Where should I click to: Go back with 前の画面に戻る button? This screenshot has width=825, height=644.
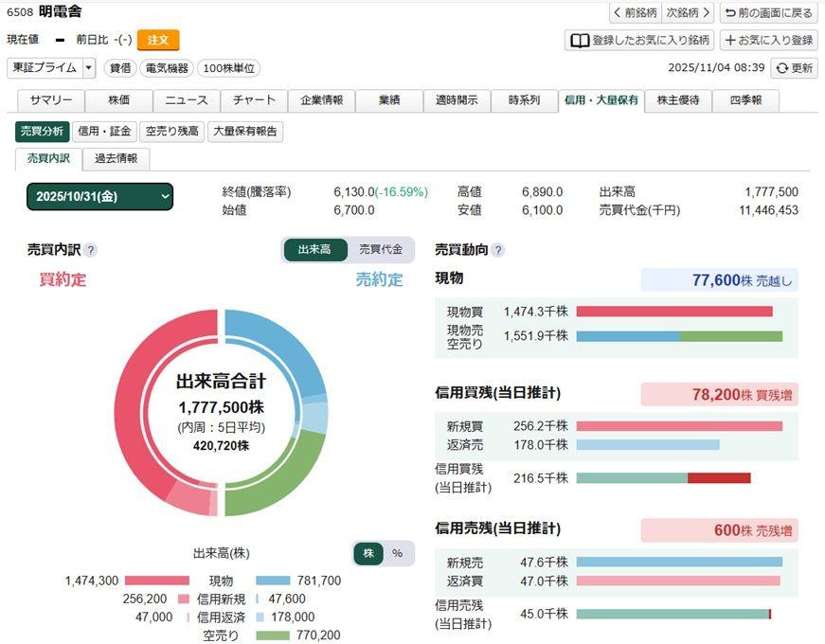pyautogui.click(x=768, y=12)
